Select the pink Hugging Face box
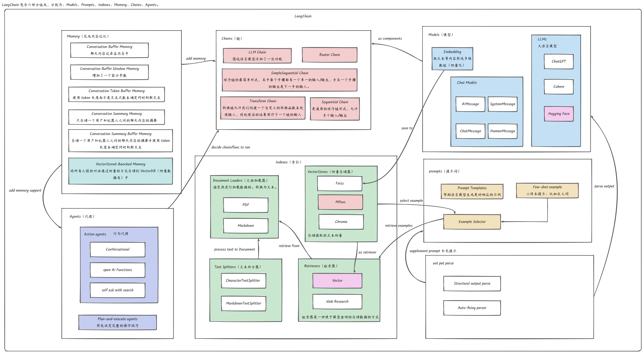 pyautogui.click(x=559, y=114)
